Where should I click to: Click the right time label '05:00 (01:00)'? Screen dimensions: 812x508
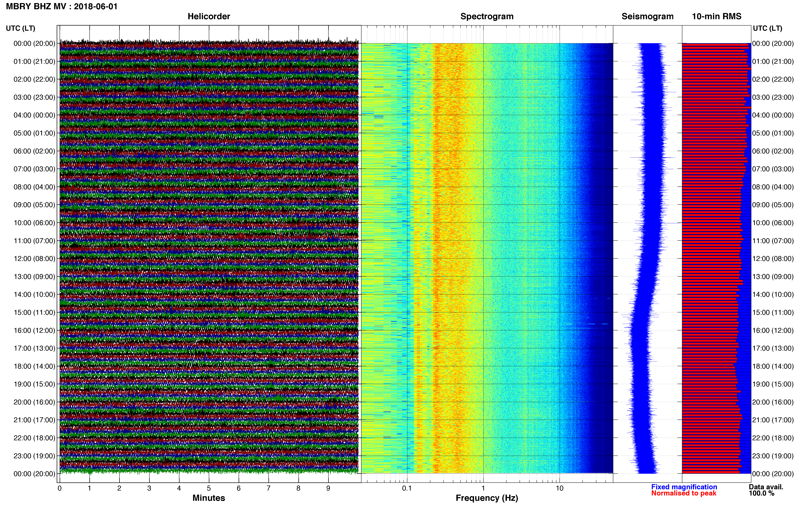tap(773, 133)
